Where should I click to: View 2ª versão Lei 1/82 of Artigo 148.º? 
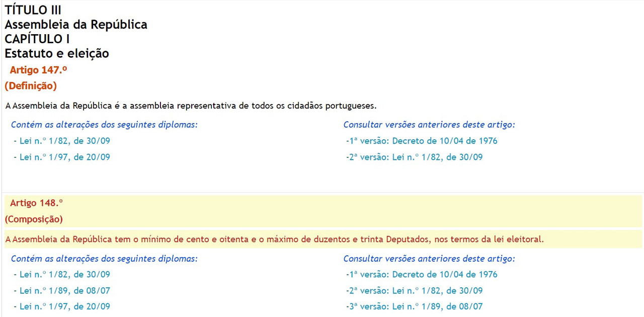pyautogui.click(x=414, y=291)
